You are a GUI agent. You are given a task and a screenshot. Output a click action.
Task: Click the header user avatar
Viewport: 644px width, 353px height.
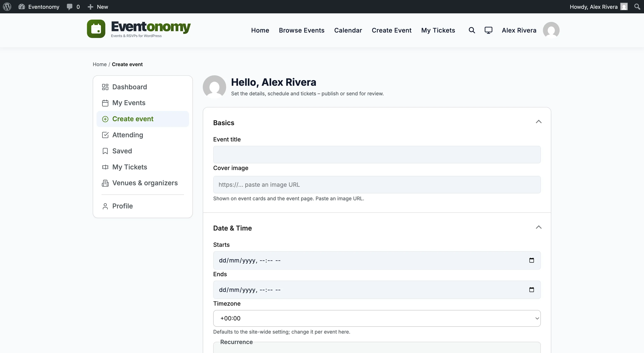pyautogui.click(x=551, y=30)
